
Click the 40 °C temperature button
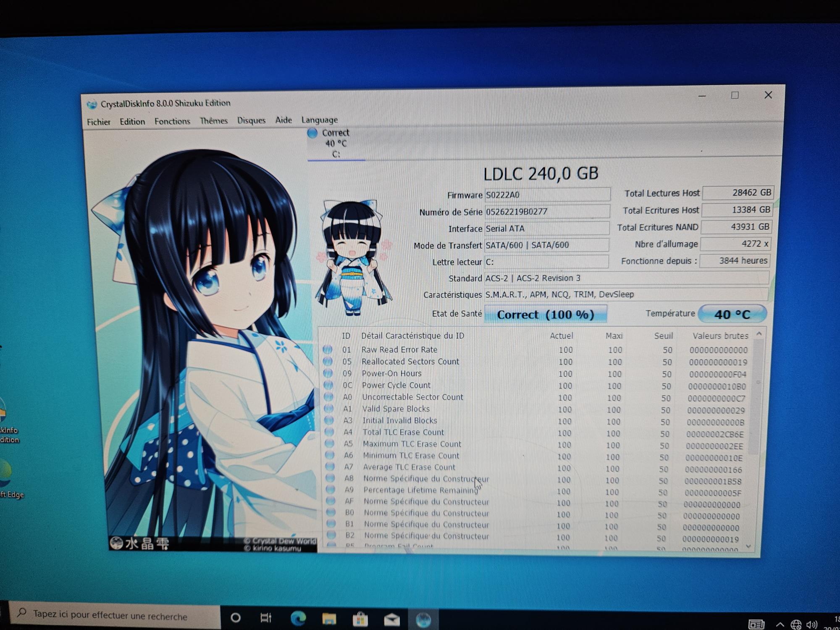coord(732,314)
